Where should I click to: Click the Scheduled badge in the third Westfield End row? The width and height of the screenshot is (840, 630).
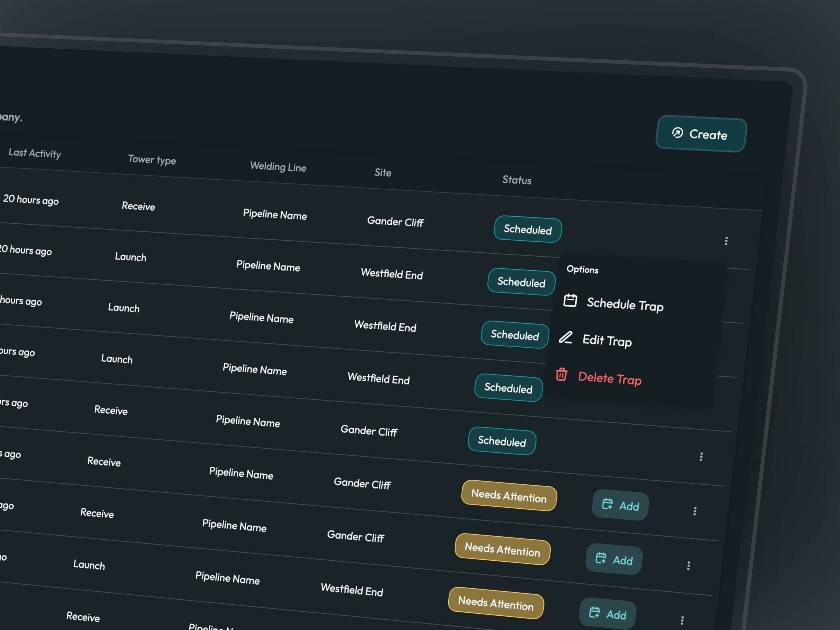(508, 387)
